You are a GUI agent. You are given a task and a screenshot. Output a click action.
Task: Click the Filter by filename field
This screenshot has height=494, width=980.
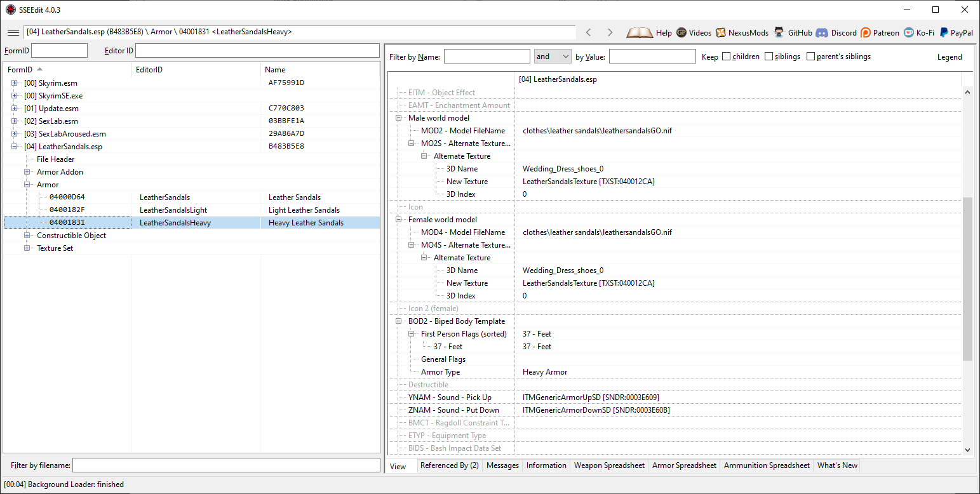point(226,465)
